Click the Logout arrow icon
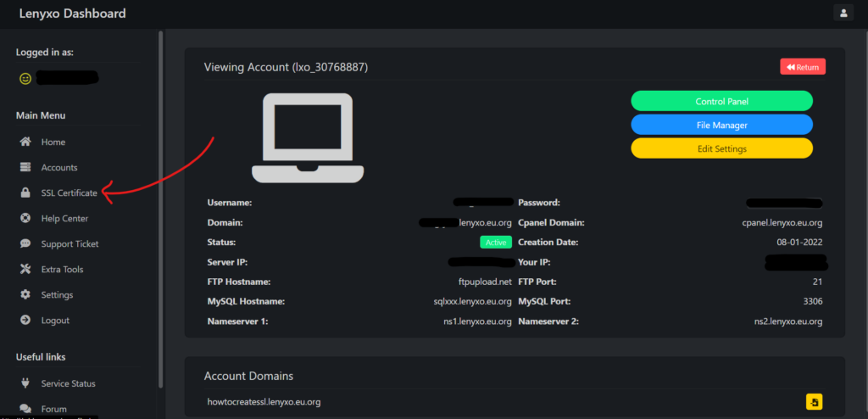Image resolution: width=868 pixels, height=419 pixels. pyautogui.click(x=25, y=321)
